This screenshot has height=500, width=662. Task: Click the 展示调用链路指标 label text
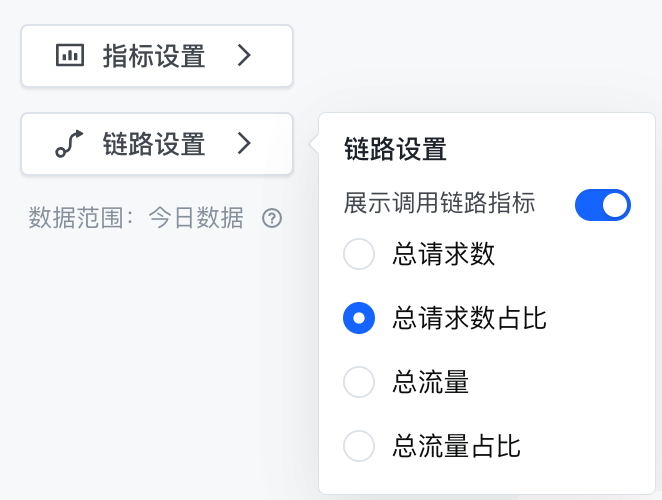[x=440, y=204]
